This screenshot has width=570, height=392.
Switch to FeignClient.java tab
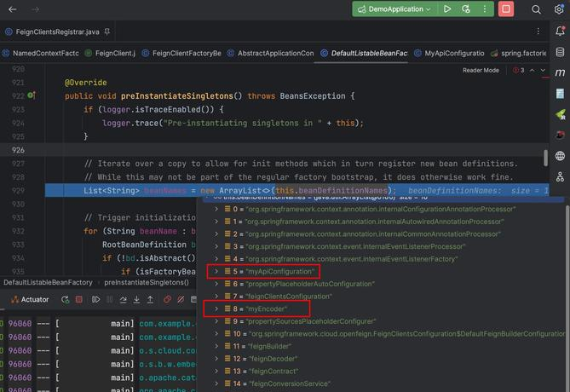[110, 54]
